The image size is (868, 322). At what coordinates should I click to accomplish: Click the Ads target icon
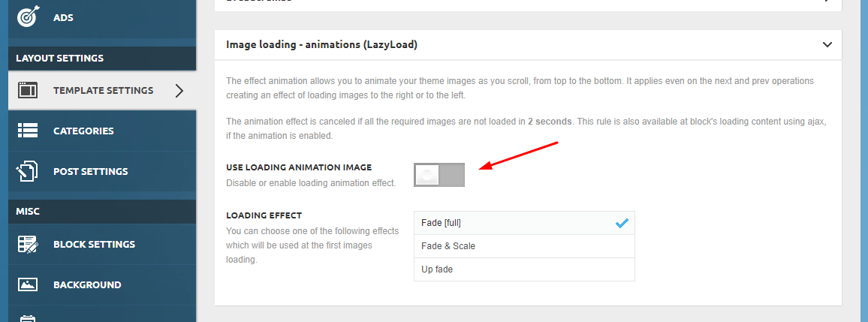[x=28, y=17]
